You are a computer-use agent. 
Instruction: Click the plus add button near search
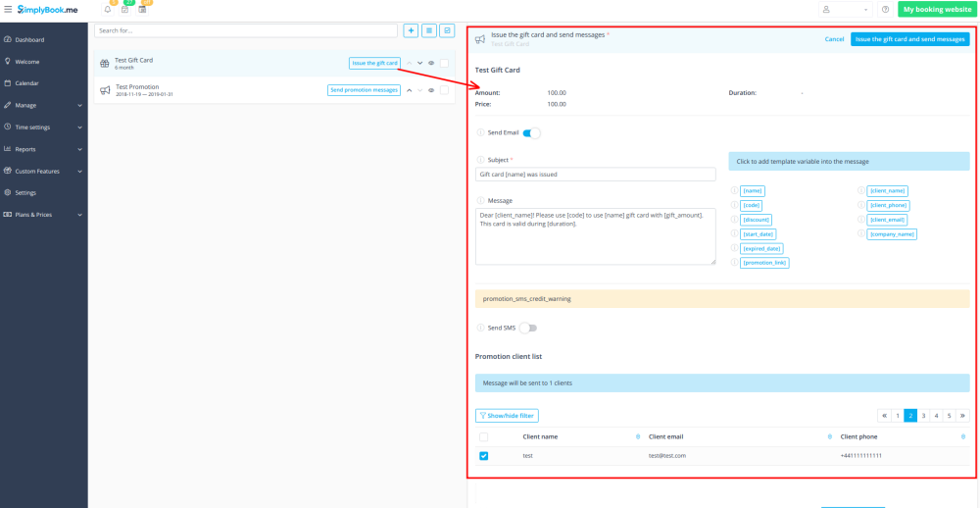point(412,30)
